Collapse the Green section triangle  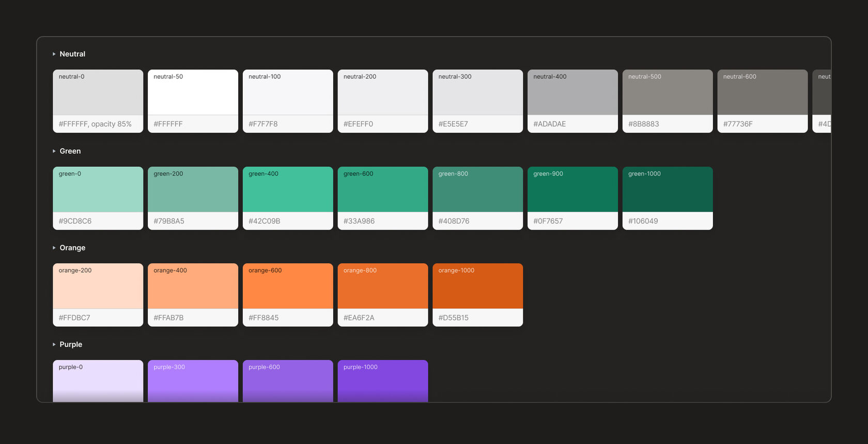54,151
